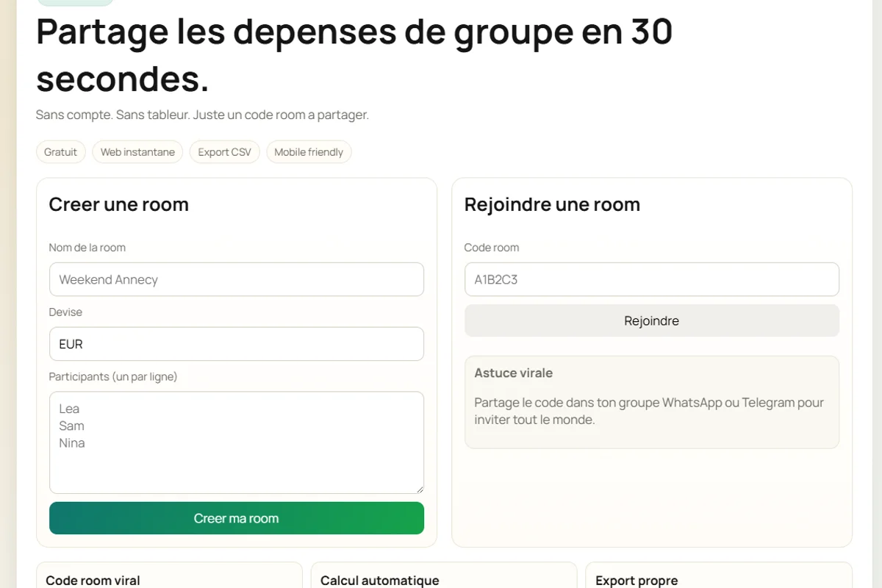The width and height of the screenshot is (882, 588).
Task: Click the 'Export CSV' badge
Action: (x=224, y=151)
